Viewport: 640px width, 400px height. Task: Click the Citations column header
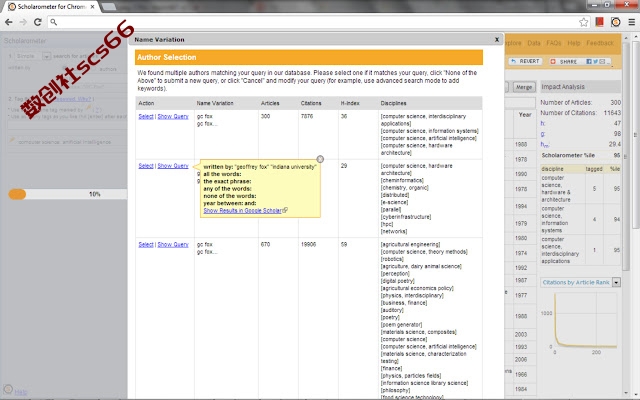point(311,103)
